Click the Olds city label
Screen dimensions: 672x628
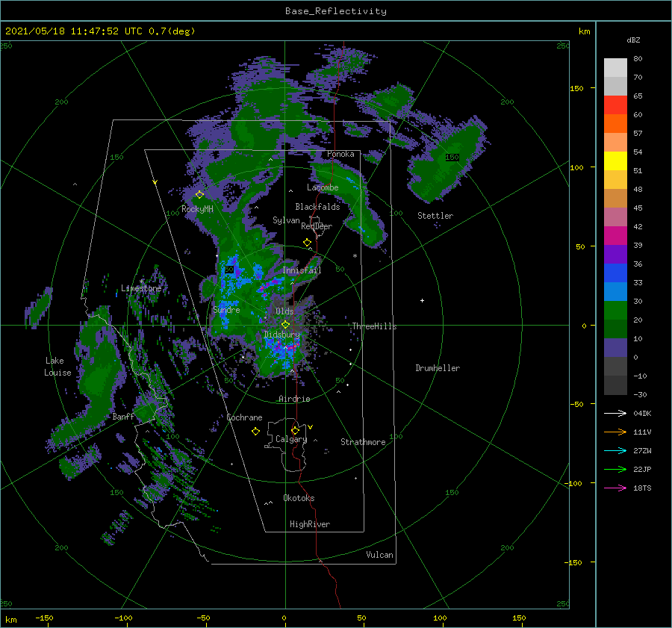click(x=284, y=311)
